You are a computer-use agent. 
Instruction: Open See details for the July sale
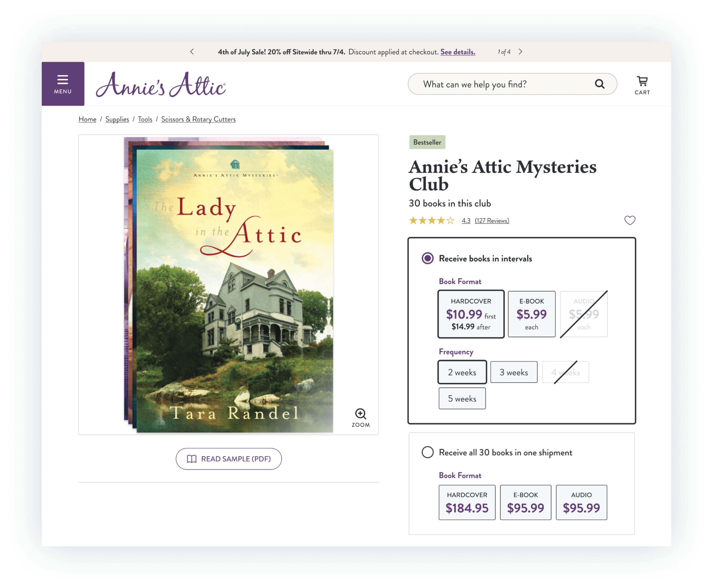click(458, 52)
